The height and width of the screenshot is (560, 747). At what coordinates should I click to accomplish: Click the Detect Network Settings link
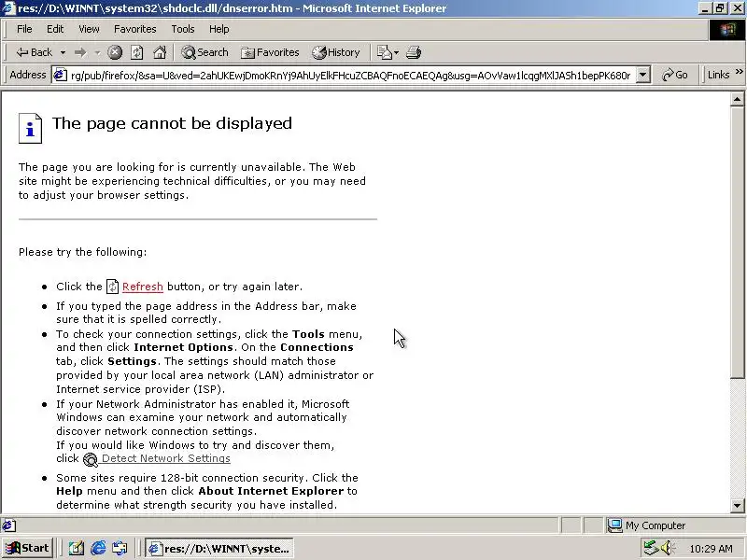click(x=166, y=458)
